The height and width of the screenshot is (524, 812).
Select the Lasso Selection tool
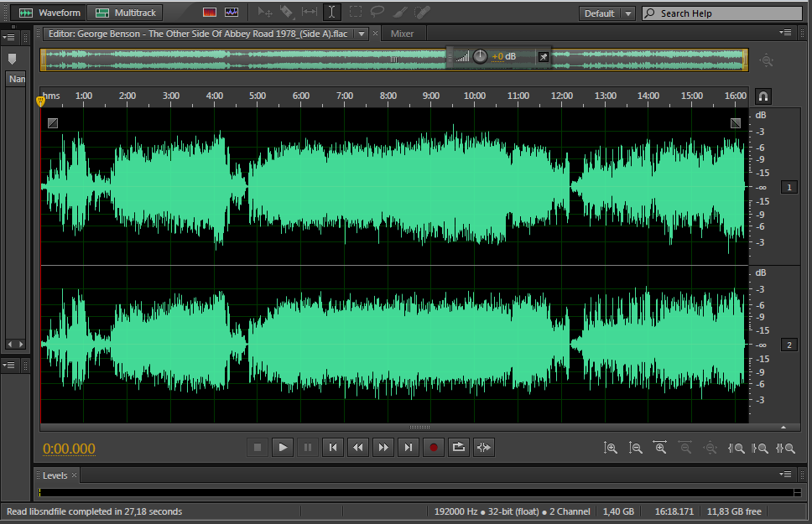377,12
